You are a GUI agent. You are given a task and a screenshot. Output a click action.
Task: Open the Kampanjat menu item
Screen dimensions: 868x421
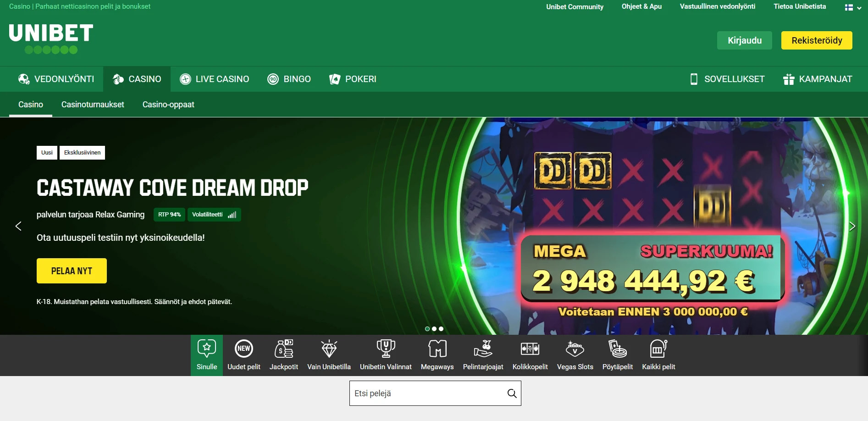click(x=818, y=79)
